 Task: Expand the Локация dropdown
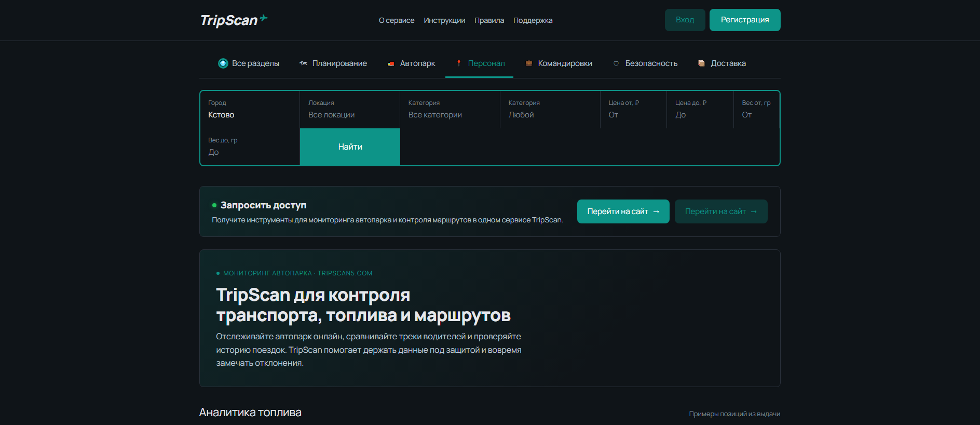tap(350, 110)
